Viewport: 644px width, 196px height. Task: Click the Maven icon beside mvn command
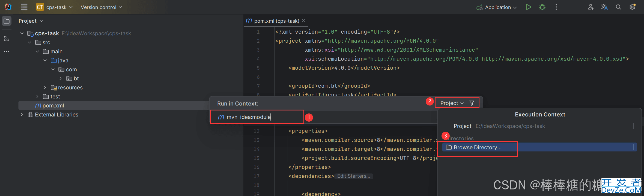[x=221, y=117]
